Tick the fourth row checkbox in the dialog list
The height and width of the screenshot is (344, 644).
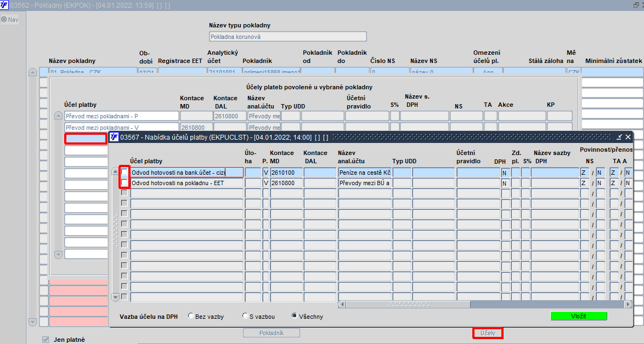[x=124, y=203]
